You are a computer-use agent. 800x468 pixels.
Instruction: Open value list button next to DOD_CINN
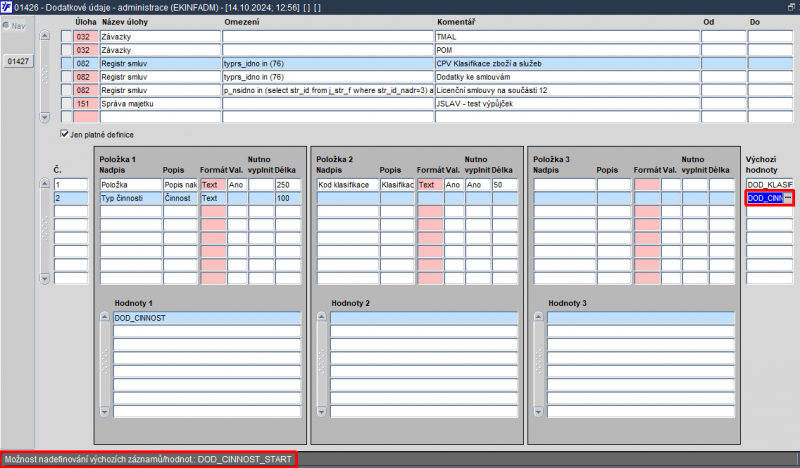point(788,199)
